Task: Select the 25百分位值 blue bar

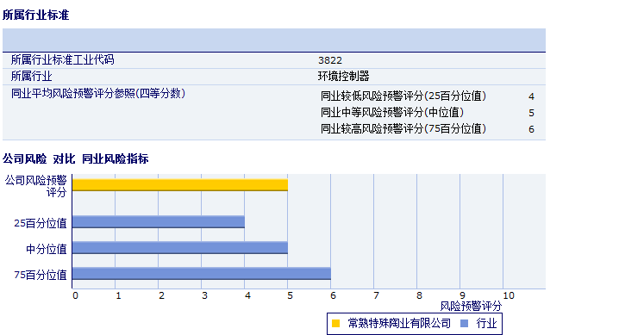Action: tap(159, 222)
